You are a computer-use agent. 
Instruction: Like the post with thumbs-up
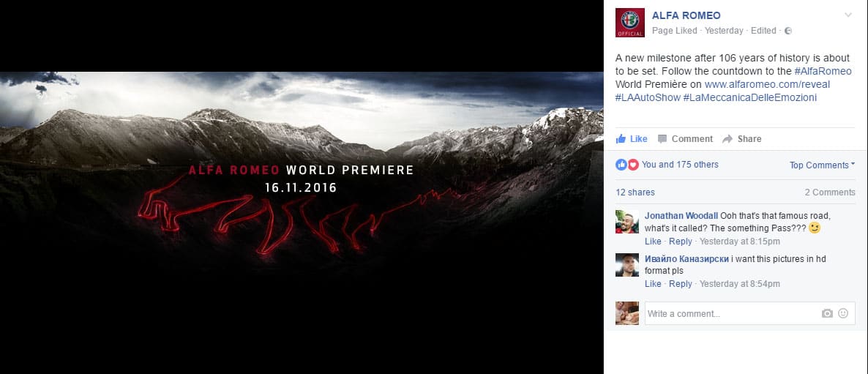[x=632, y=139]
